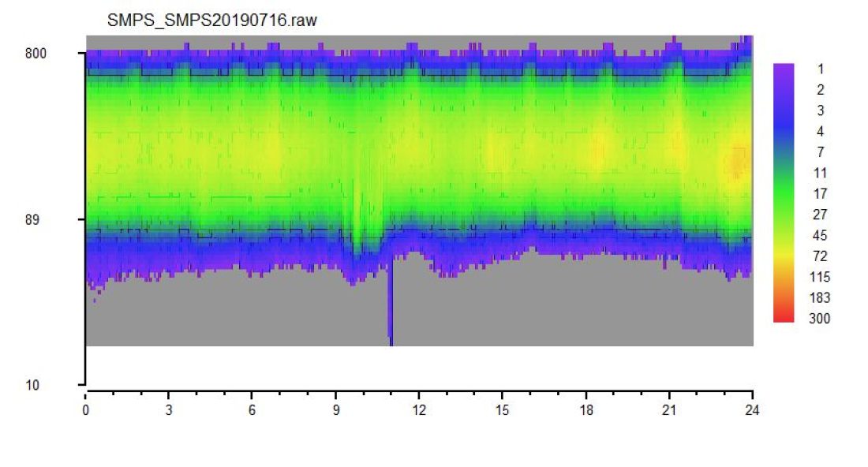
Task: Select the 12 tick on the time axis
Action: point(419,410)
